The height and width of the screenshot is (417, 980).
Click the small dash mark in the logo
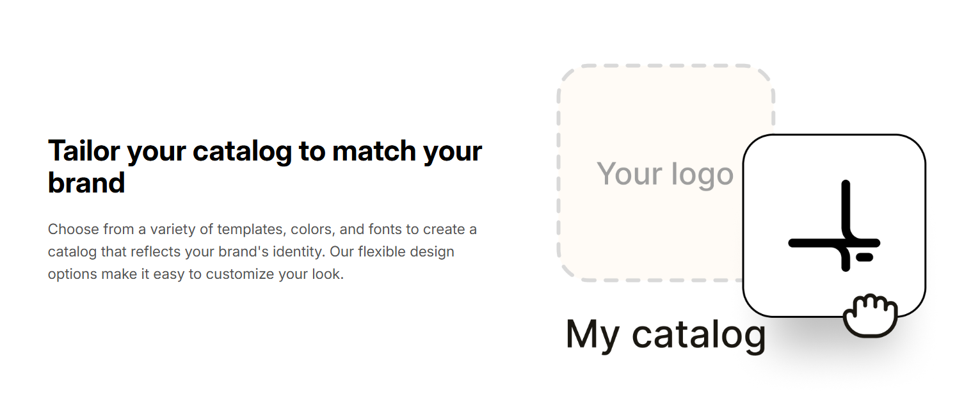(x=865, y=257)
